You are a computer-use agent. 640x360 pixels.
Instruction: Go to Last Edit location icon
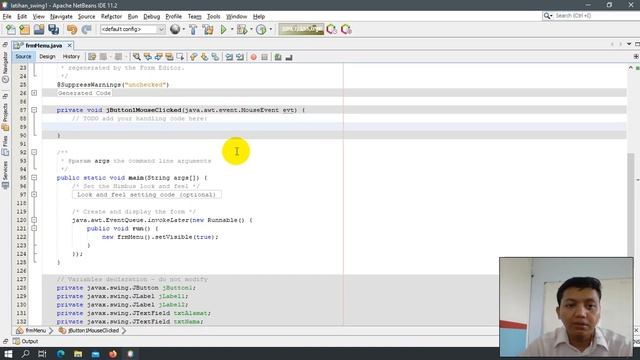tap(92, 57)
